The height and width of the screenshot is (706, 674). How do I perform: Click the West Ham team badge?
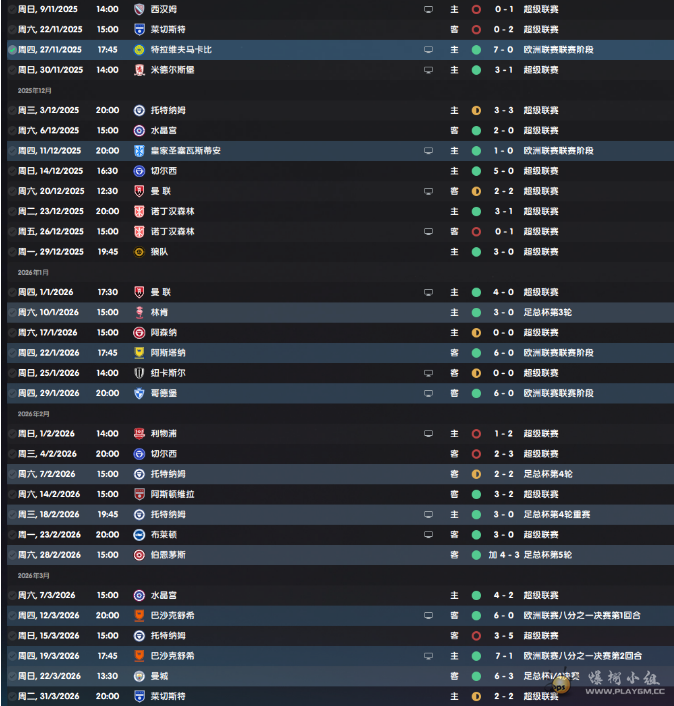click(139, 9)
